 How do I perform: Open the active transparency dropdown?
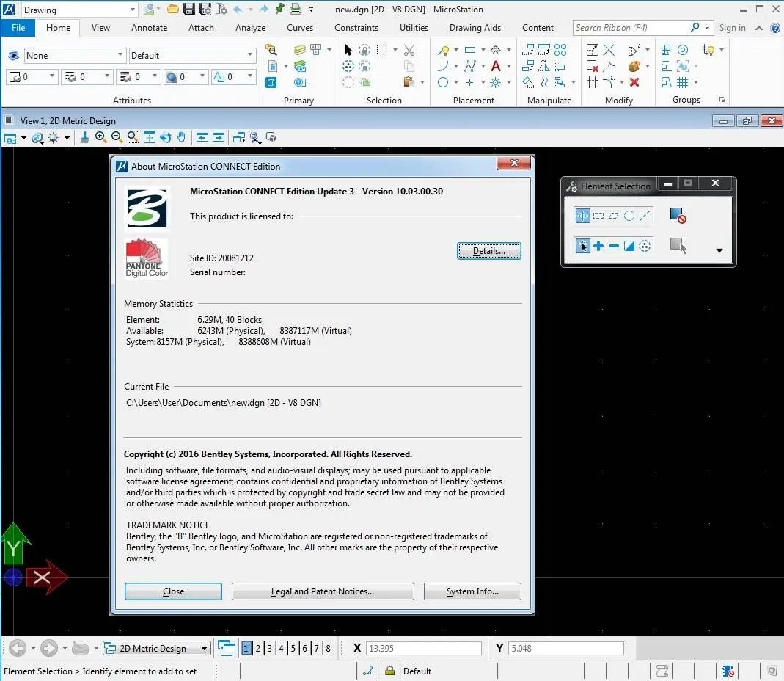[186, 76]
